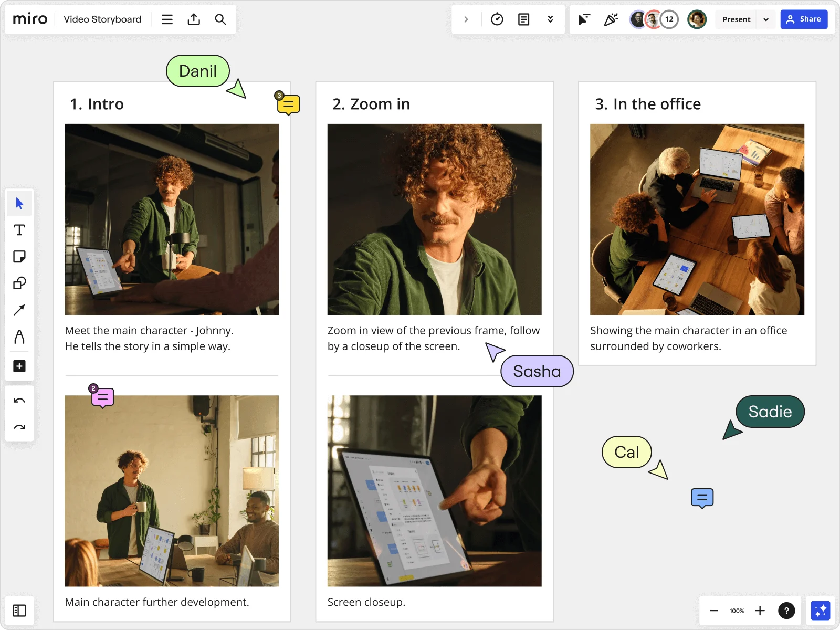This screenshot has width=840, height=630.
Task: Select the Connection line tool
Action: (x=19, y=310)
